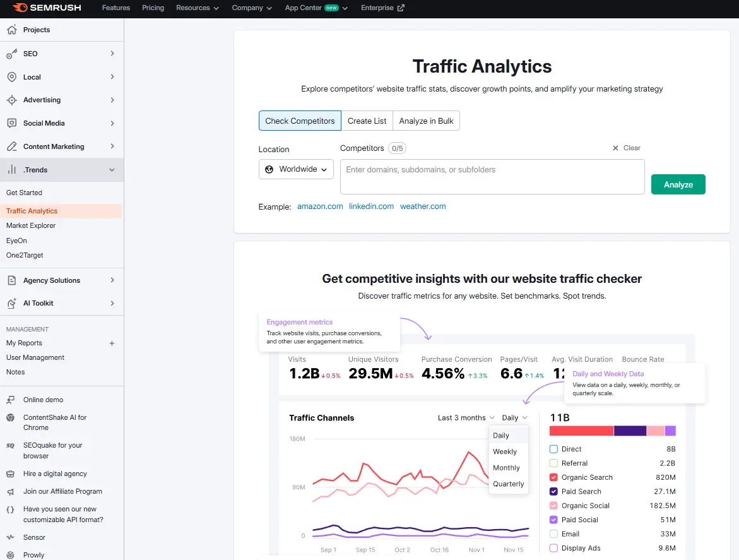The height and width of the screenshot is (560, 739).
Task: Click the weather.com example link
Action: (423, 206)
